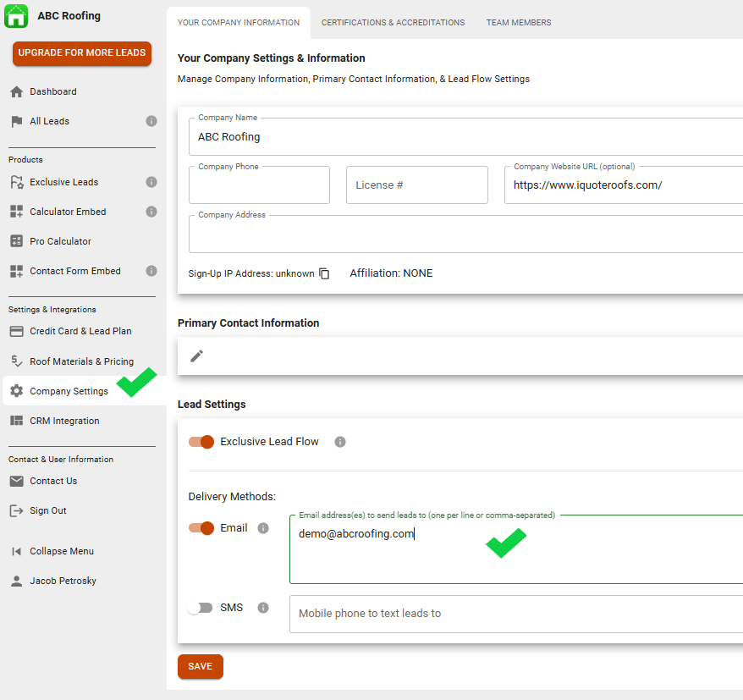The image size is (743, 700).
Task: Switch to Certifications & Accreditations tab
Action: 393,23
